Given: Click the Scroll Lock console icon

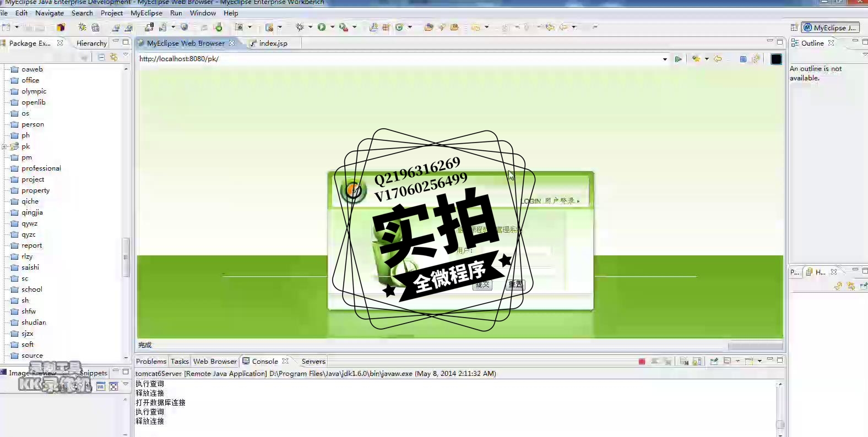Looking at the screenshot, I should 697,361.
